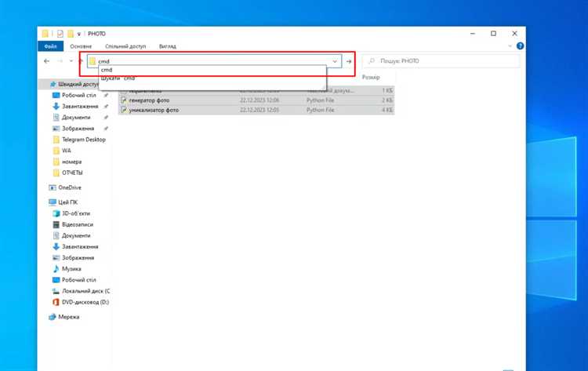The image size is (588, 371).
Task: Click the 22.12.2023 date of уникализатор фото
Action: point(260,111)
